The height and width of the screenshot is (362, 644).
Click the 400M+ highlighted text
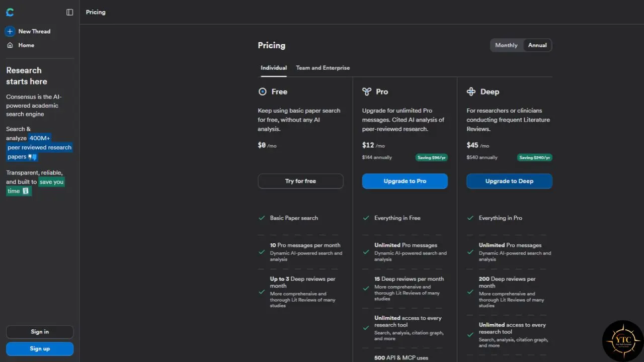tap(40, 138)
